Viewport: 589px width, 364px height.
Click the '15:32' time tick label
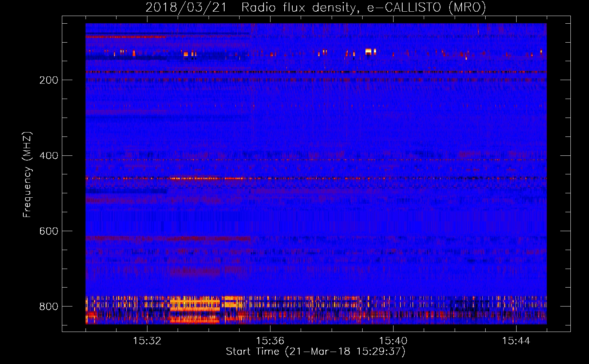pyautogui.click(x=147, y=341)
